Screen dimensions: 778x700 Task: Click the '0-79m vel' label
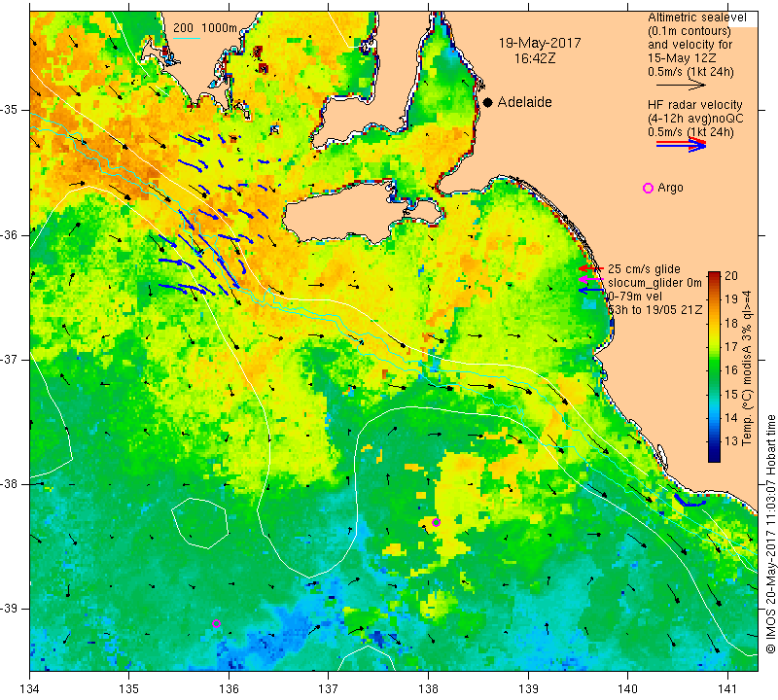point(635,297)
